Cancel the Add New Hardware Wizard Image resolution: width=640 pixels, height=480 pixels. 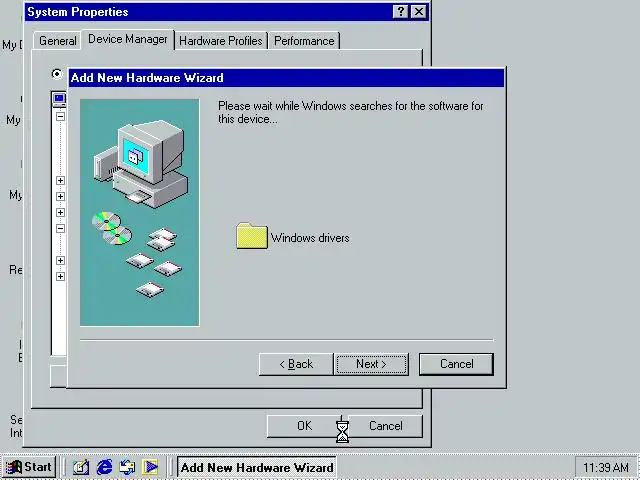456,364
